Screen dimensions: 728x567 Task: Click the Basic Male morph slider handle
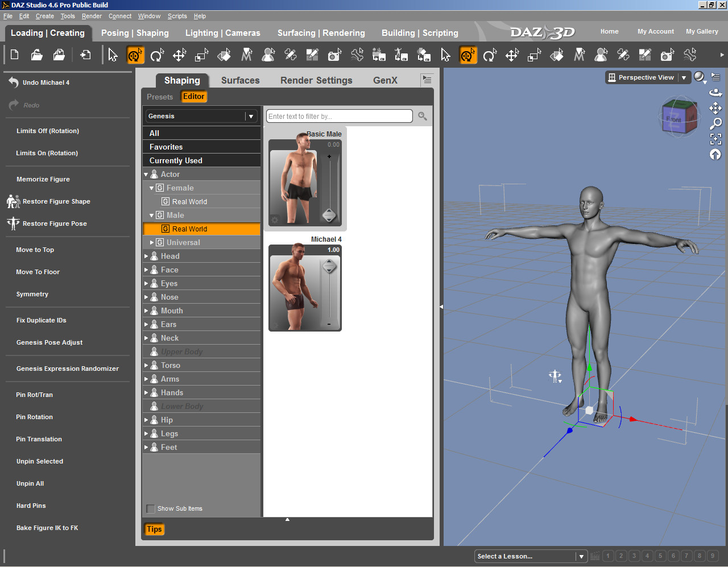(329, 216)
